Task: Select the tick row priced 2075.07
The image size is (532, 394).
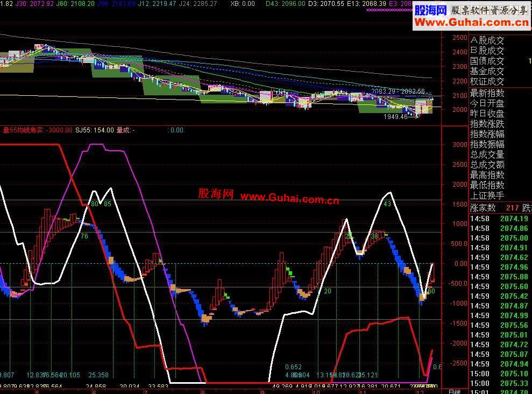Action: point(500,354)
